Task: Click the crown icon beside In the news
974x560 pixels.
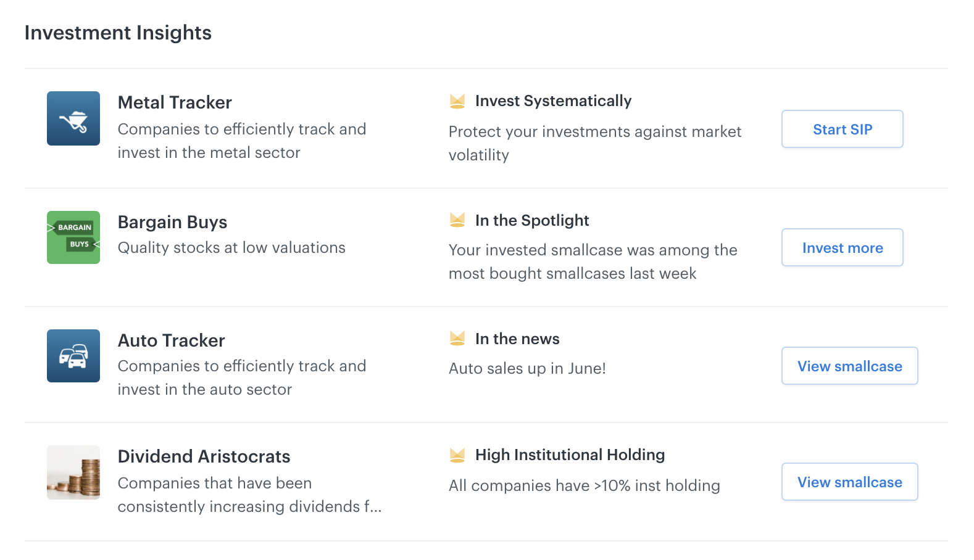Action: click(457, 338)
